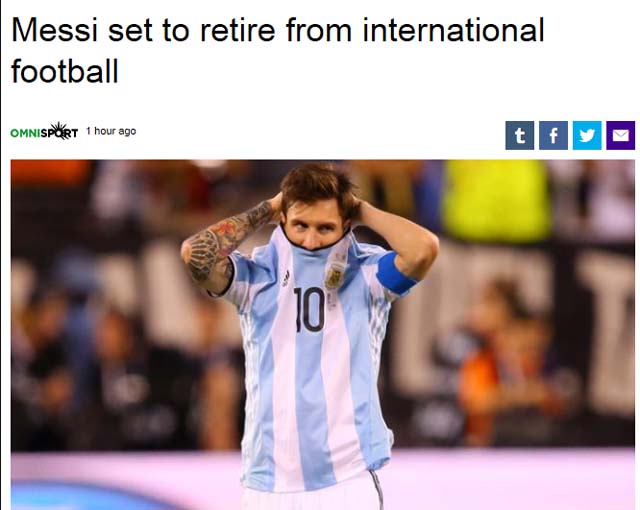The image size is (640, 510).
Task: Share article on Tumblr
Action: click(x=519, y=135)
